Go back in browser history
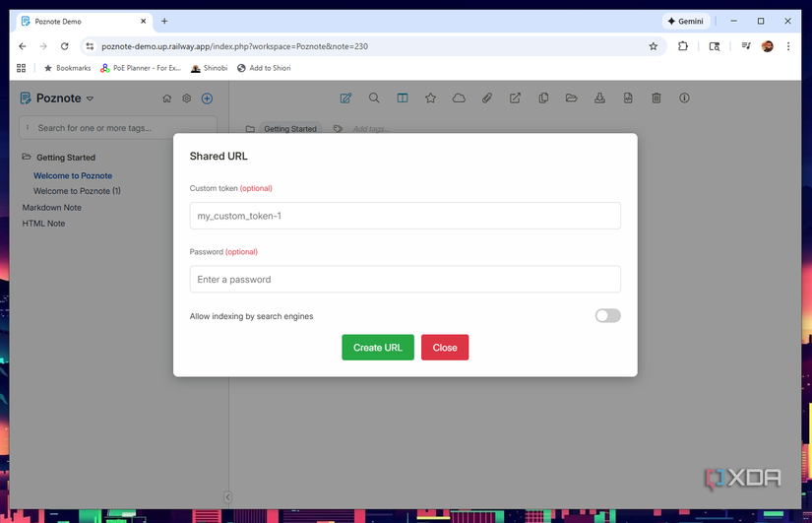812x523 pixels. point(23,46)
